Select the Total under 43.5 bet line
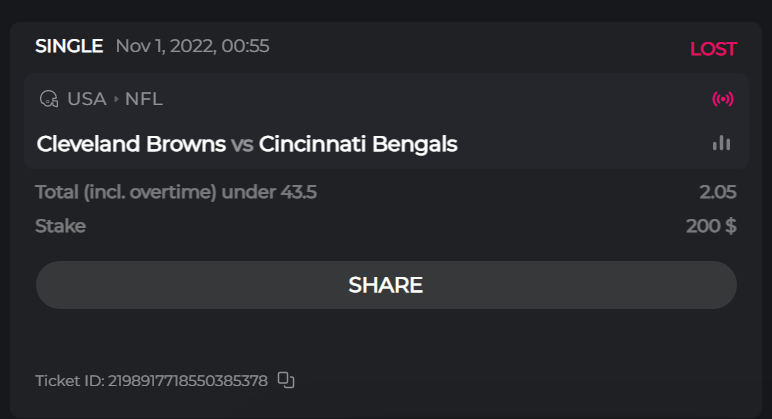Image resolution: width=772 pixels, height=419 pixels. [x=176, y=192]
